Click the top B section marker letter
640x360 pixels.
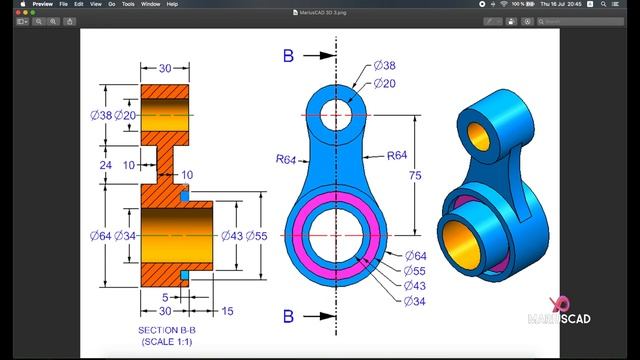click(288, 56)
